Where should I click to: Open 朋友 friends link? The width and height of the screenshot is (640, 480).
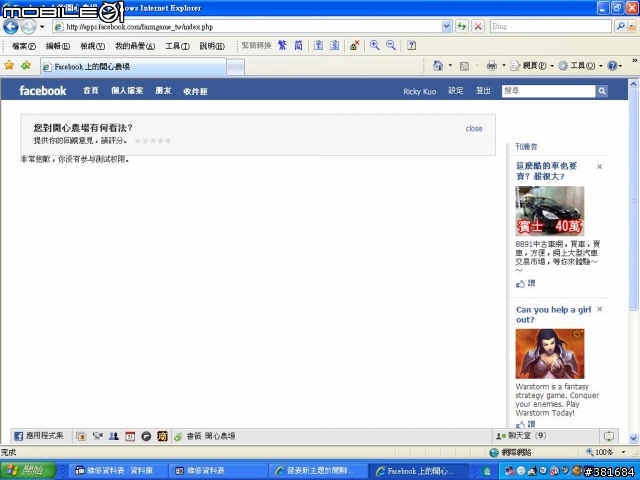[163, 91]
